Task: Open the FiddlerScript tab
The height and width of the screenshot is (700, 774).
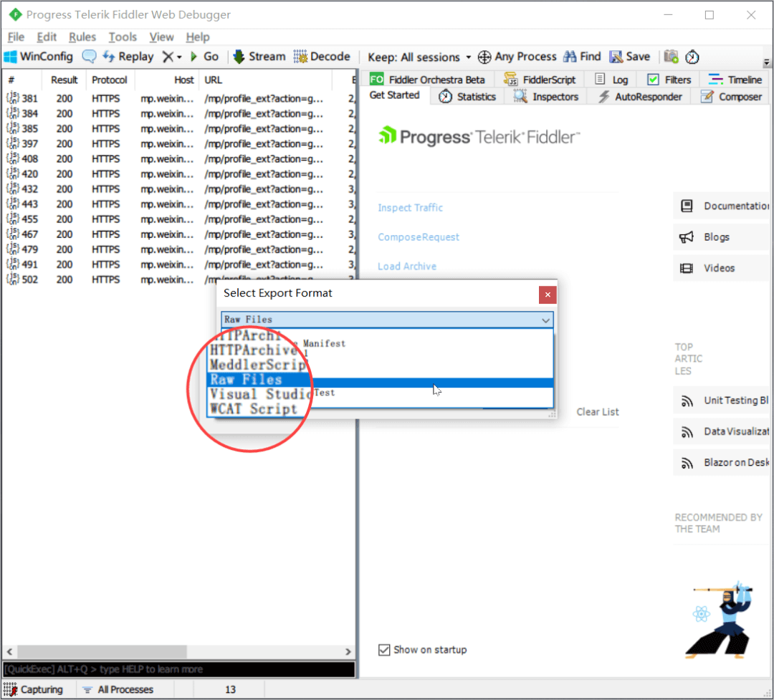Action: [x=540, y=80]
